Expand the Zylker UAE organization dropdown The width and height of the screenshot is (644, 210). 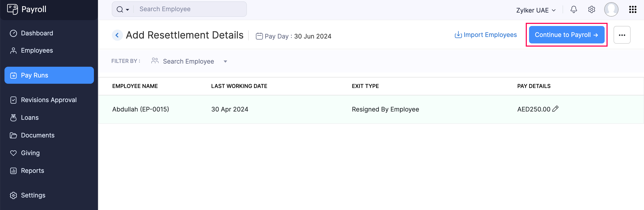coord(536,10)
